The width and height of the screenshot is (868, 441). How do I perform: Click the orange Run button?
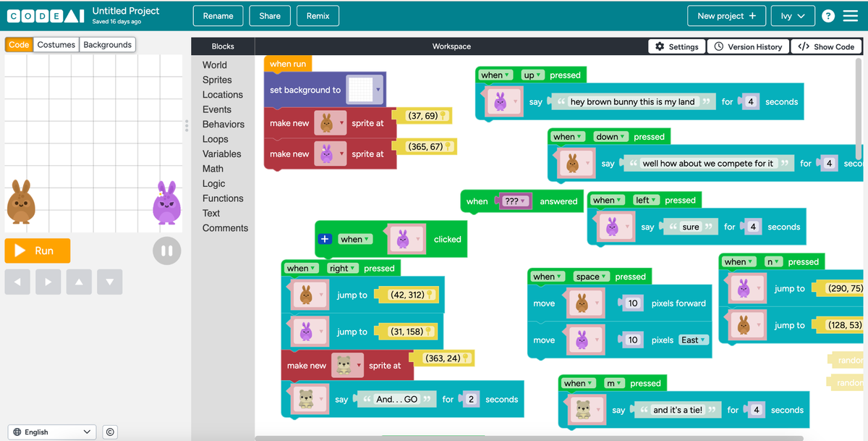[x=38, y=251]
